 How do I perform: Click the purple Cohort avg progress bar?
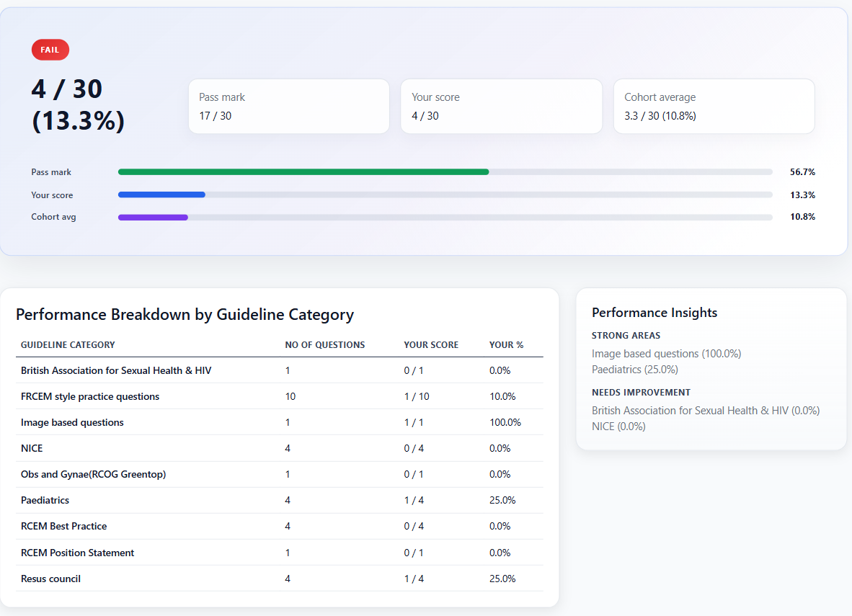(153, 218)
